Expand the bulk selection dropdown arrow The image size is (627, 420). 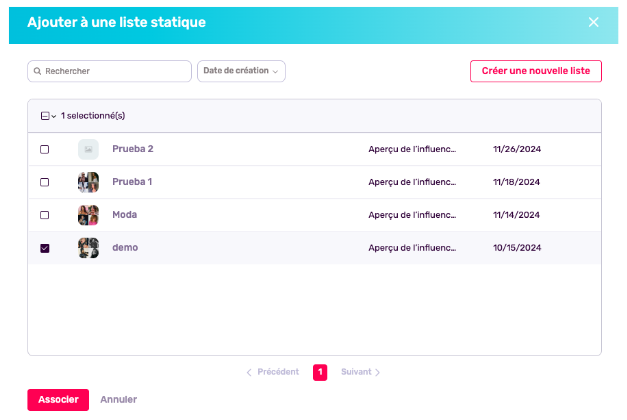54,117
